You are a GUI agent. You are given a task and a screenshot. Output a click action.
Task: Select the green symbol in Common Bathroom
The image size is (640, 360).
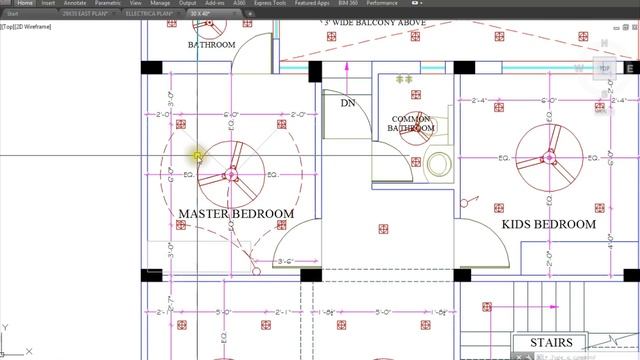click(404, 79)
